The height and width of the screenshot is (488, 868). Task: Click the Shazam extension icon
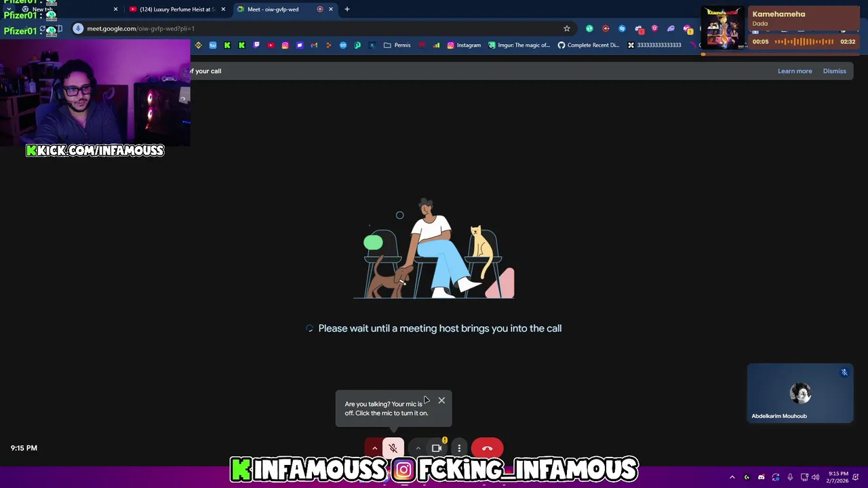622,28
